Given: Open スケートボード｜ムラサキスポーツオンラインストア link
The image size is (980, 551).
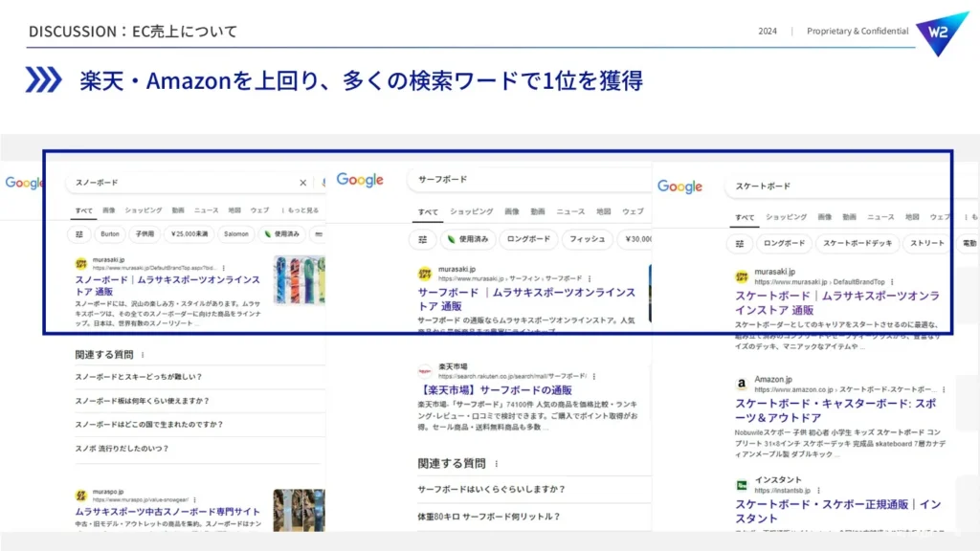Looking at the screenshot, I should [836, 303].
